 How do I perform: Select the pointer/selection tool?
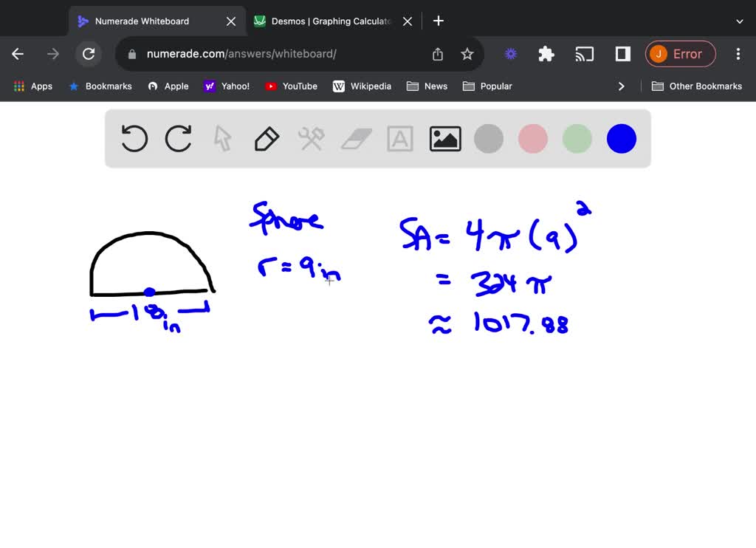point(222,138)
